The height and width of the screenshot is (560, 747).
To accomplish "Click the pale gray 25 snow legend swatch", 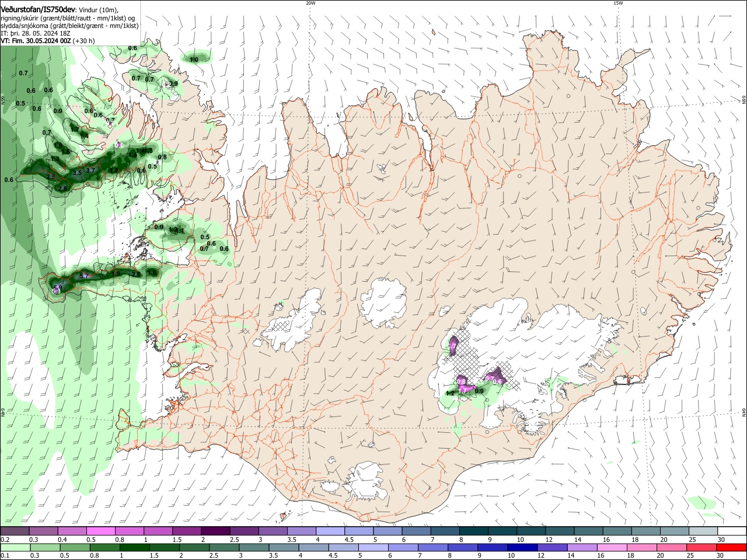I will 704,531.
